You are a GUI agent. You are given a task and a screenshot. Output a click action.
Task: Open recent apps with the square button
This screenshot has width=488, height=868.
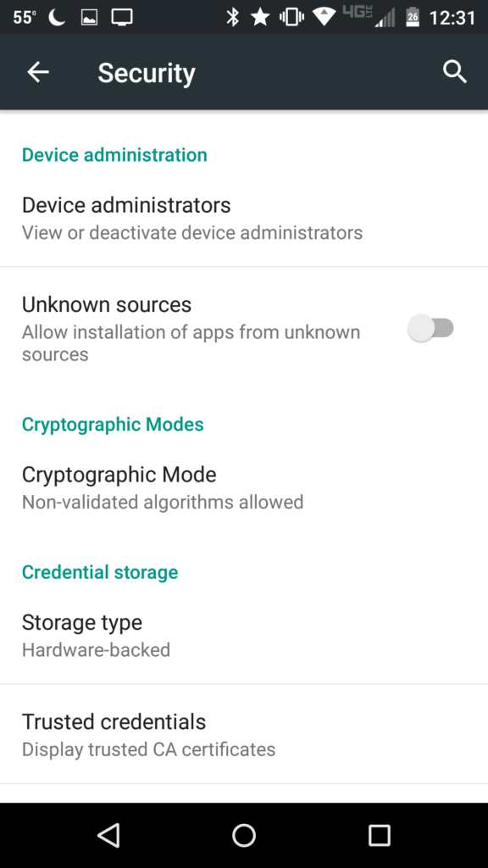point(379,835)
